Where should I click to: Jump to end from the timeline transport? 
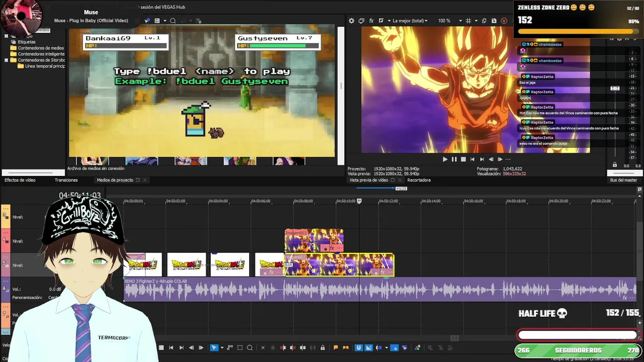point(181,347)
